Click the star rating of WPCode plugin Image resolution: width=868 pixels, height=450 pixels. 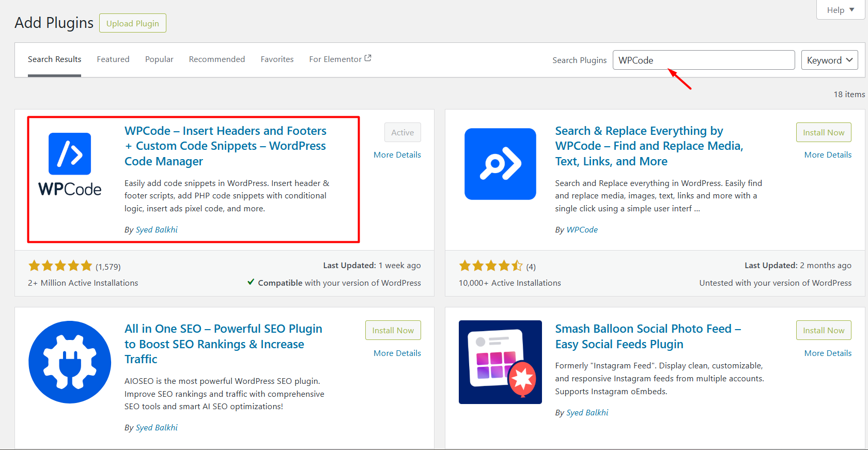click(60, 266)
